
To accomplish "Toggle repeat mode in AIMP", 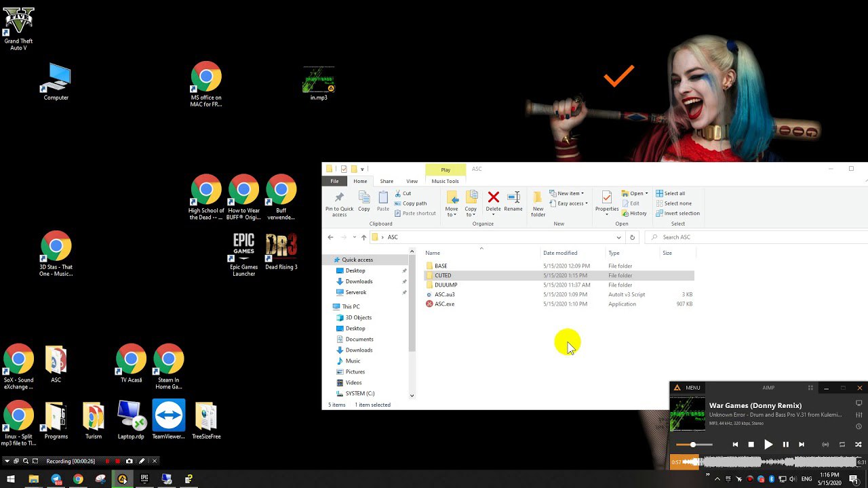I will pyautogui.click(x=842, y=445).
